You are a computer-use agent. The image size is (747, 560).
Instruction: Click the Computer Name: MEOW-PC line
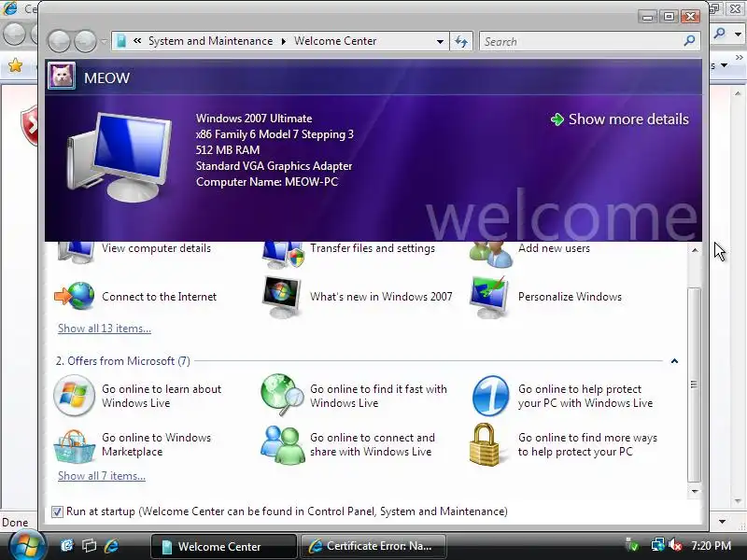click(x=267, y=182)
